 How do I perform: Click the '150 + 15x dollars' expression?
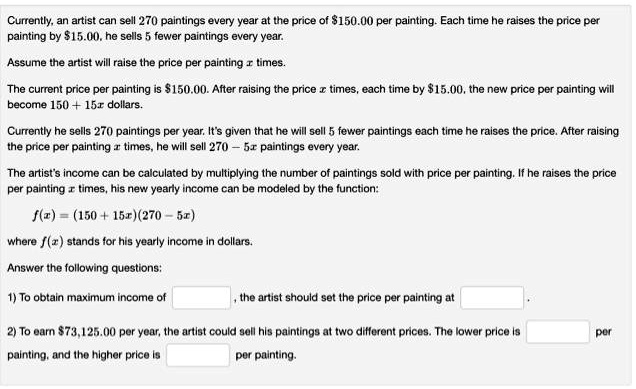(x=96, y=105)
